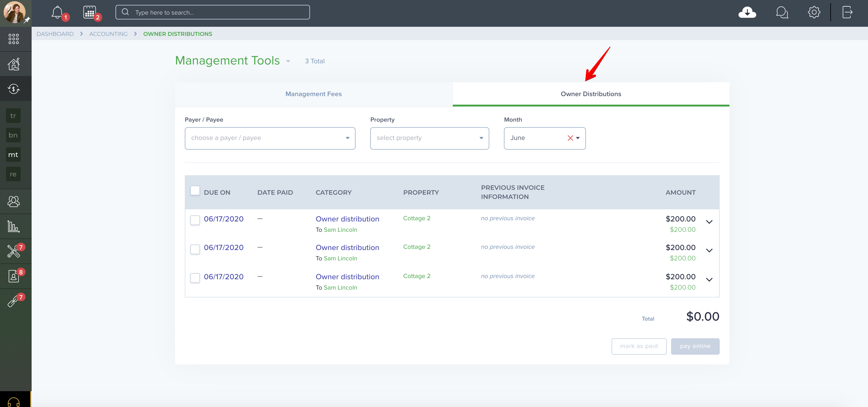Open the settings gear icon
The width and height of the screenshot is (868, 407).
(x=814, y=12)
